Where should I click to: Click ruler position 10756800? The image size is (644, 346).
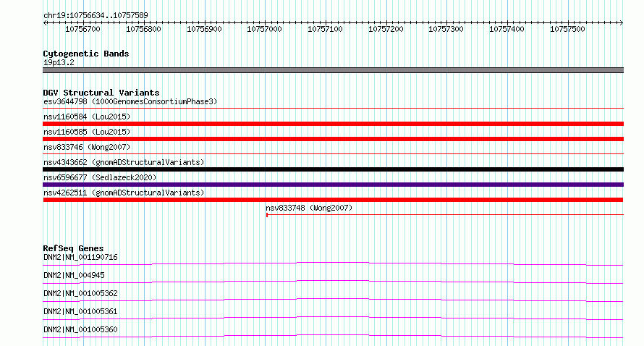(x=143, y=29)
